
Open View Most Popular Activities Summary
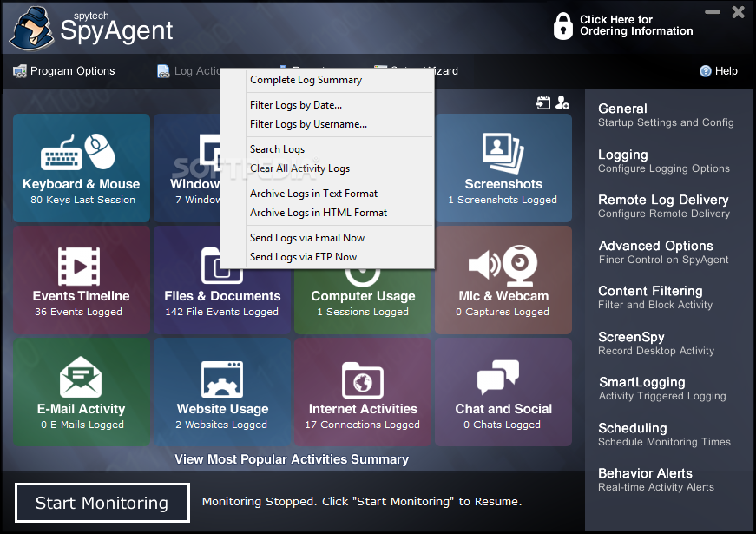coord(292,459)
